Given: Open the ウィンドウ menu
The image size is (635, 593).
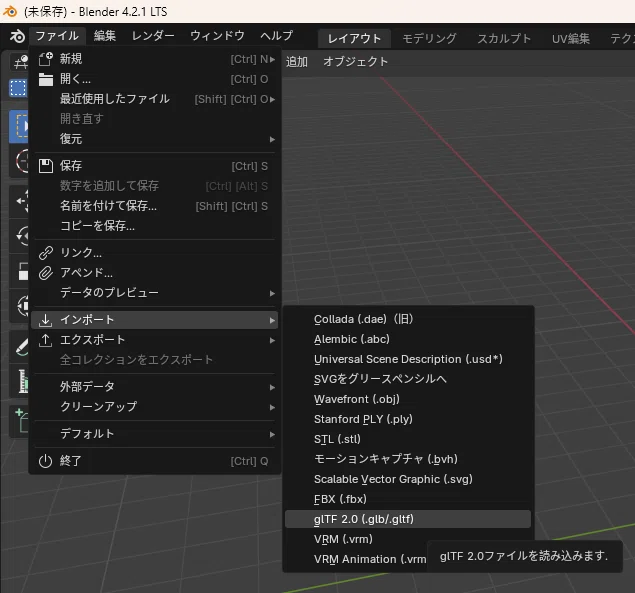Looking at the screenshot, I should point(217,36).
